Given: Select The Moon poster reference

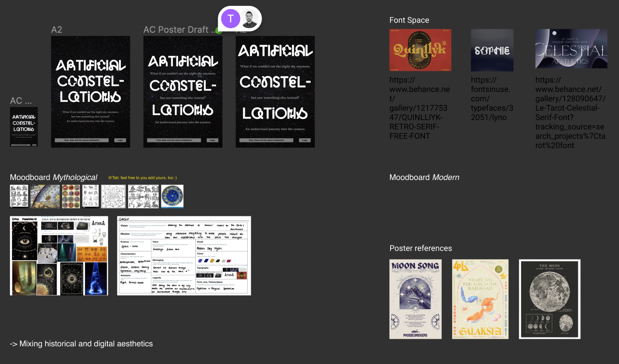Looking at the screenshot, I should (x=550, y=299).
